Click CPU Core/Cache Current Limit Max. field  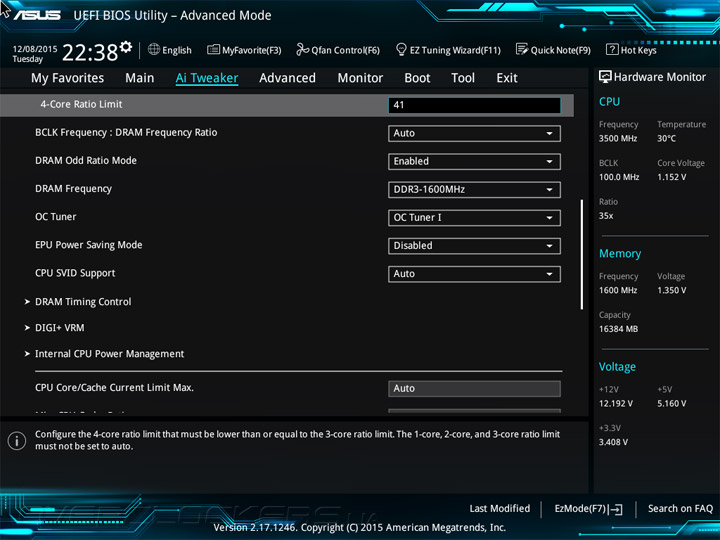(x=474, y=388)
